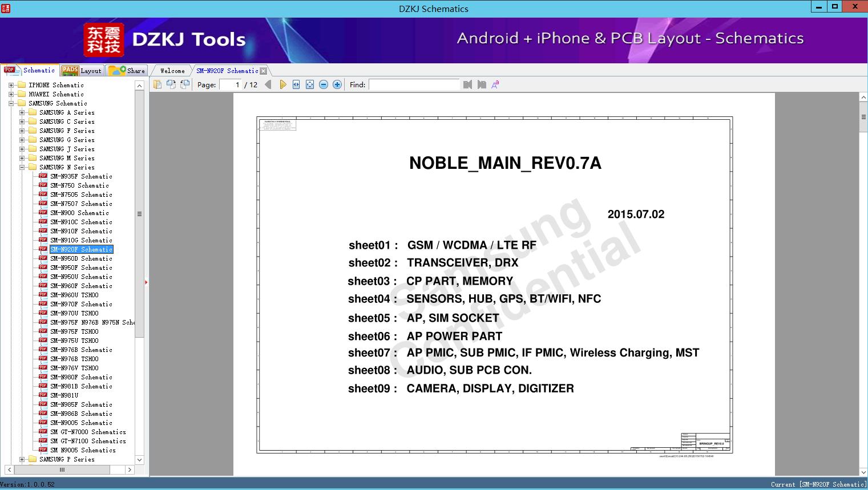Click the DZKJ app icon in title bar
Screen dimensions: 868x490
click(x=6, y=8)
